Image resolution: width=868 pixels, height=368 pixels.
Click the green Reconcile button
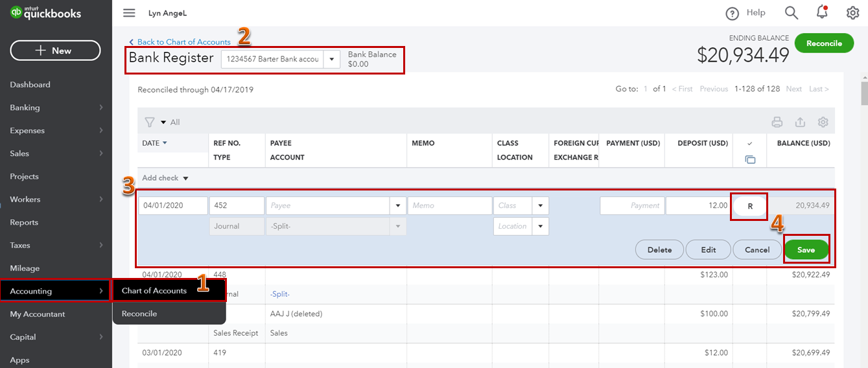pyautogui.click(x=824, y=43)
